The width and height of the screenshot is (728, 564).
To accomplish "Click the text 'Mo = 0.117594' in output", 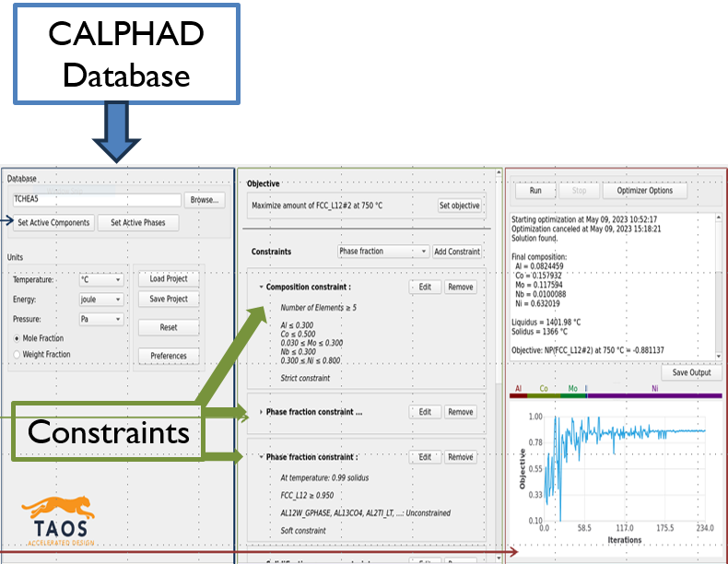I will click(539, 285).
